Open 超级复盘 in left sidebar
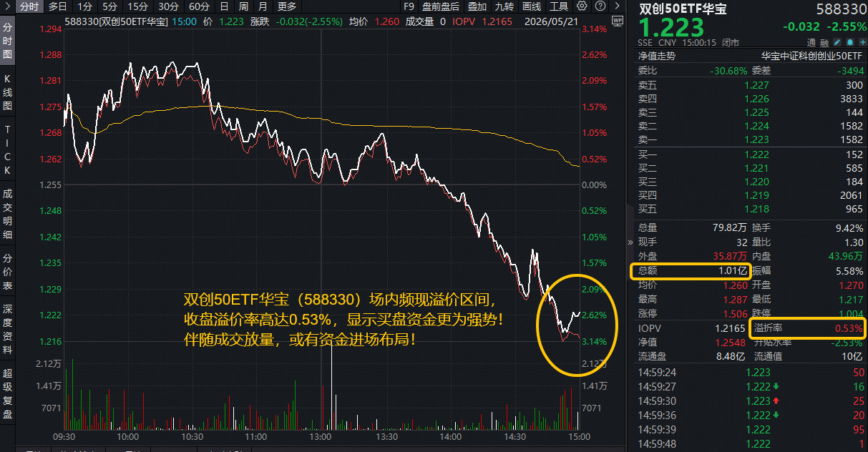 (x=8, y=393)
